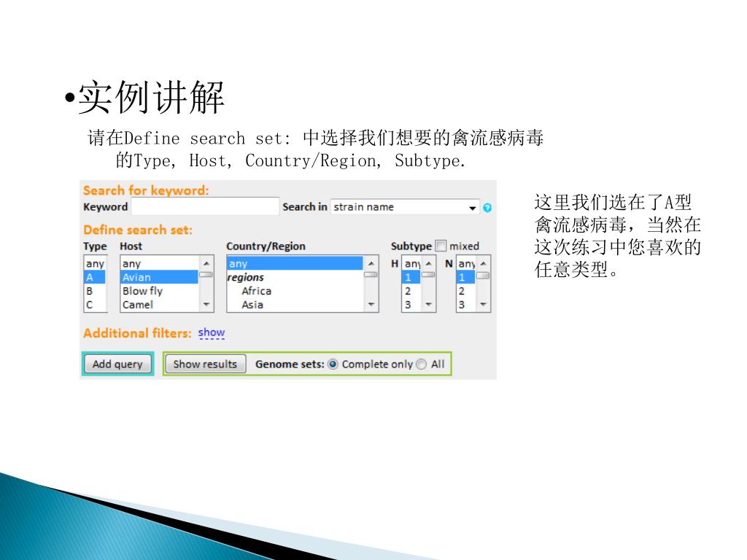This screenshot has height=560, width=747.
Task: Select 'any' in the N subtype list
Action: [465, 263]
